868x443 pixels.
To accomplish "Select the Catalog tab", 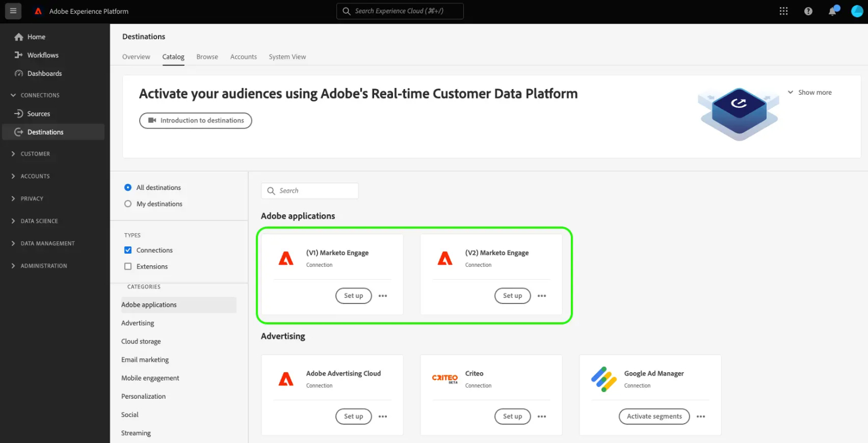I will (173, 57).
